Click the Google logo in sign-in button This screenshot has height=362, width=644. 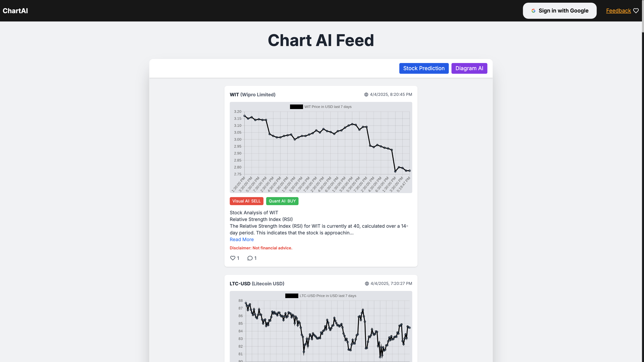coord(533,11)
